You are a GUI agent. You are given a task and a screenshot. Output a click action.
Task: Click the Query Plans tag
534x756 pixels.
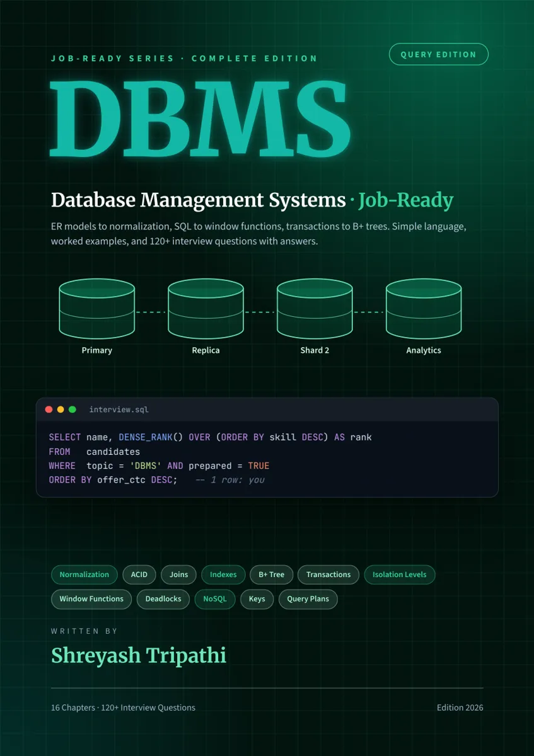point(308,599)
